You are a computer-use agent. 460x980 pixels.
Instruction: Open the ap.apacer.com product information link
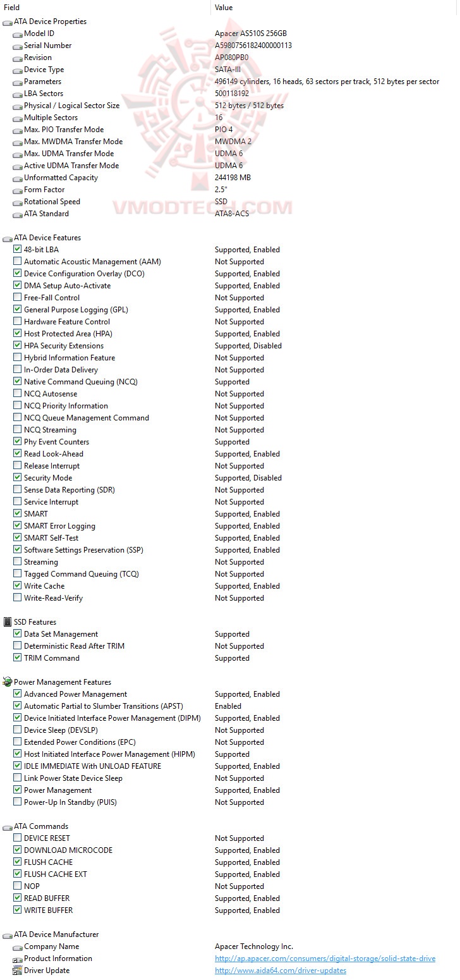tap(325, 959)
